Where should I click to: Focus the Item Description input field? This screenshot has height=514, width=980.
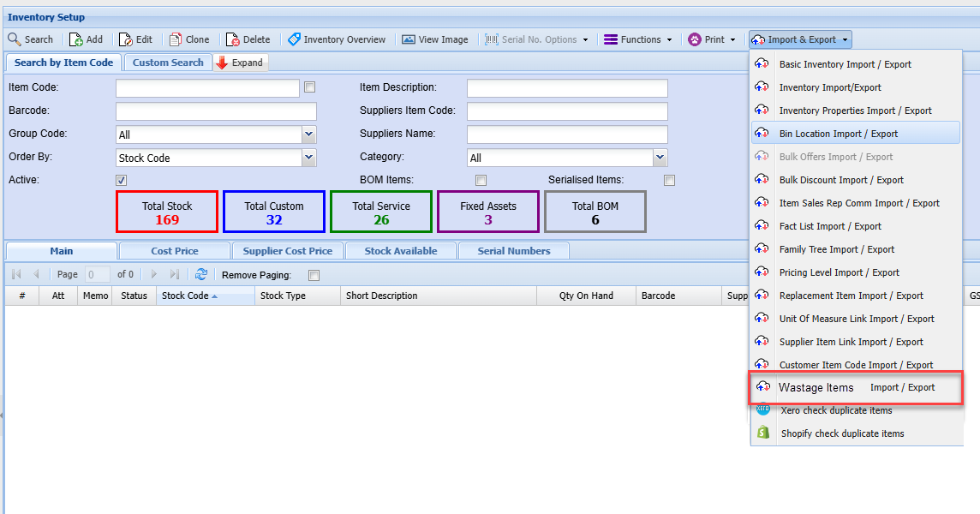coord(567,88)
